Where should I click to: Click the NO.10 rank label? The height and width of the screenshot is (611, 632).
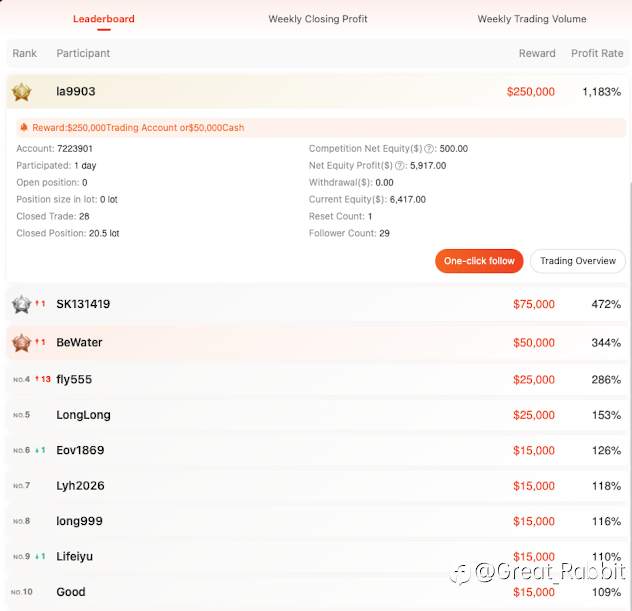coord(21,592)
